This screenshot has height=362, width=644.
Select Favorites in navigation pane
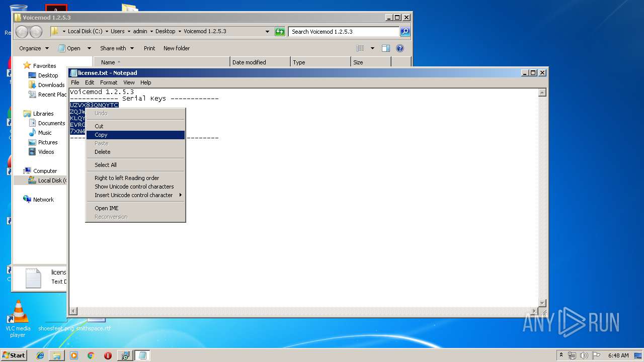click(x=44, y=66)
